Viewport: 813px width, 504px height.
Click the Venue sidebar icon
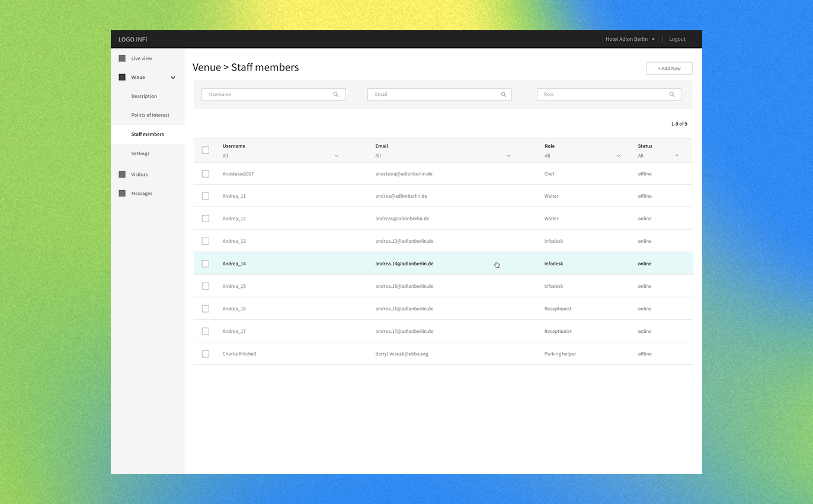[122, 78]
